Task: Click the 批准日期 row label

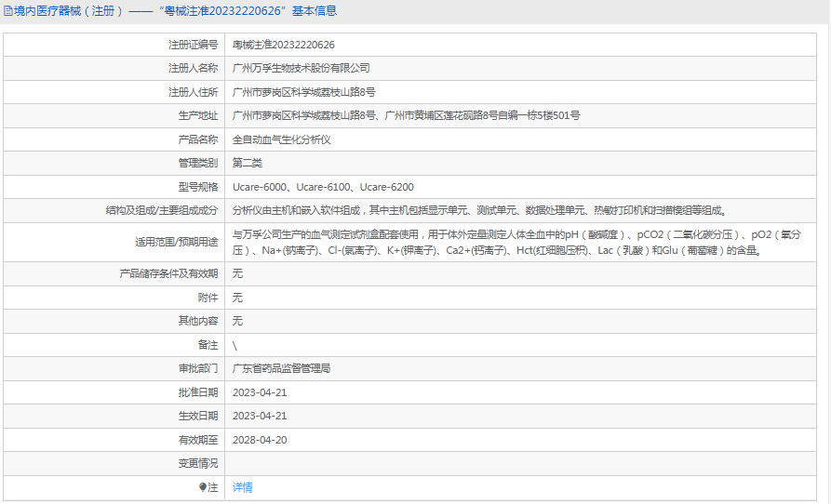Action: click(197, 392)
